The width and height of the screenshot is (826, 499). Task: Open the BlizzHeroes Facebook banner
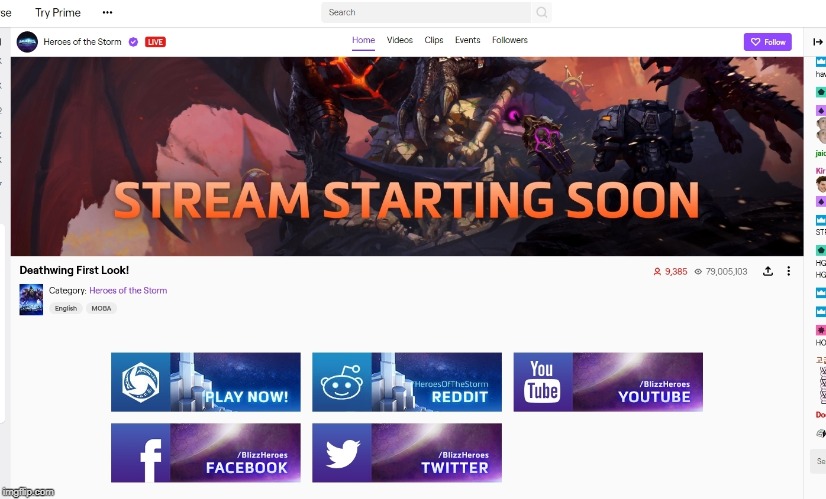(205, 453)
